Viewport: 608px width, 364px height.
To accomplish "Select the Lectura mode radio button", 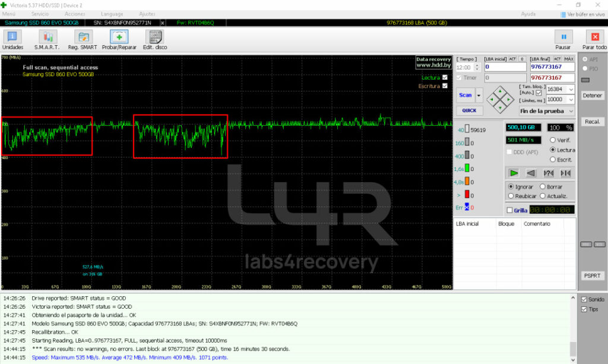I will pos(553,150).
